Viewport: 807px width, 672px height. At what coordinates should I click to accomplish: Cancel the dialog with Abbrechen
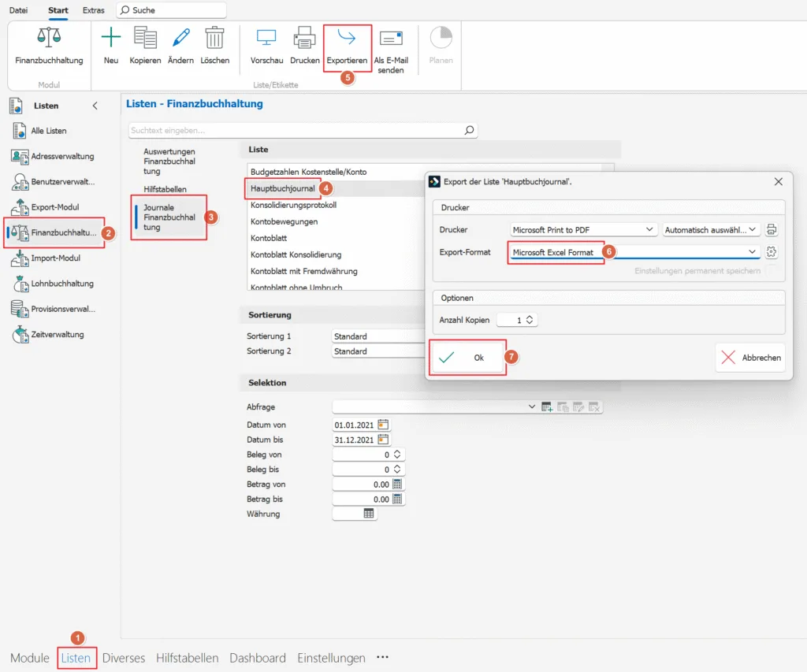coord(750,358)
